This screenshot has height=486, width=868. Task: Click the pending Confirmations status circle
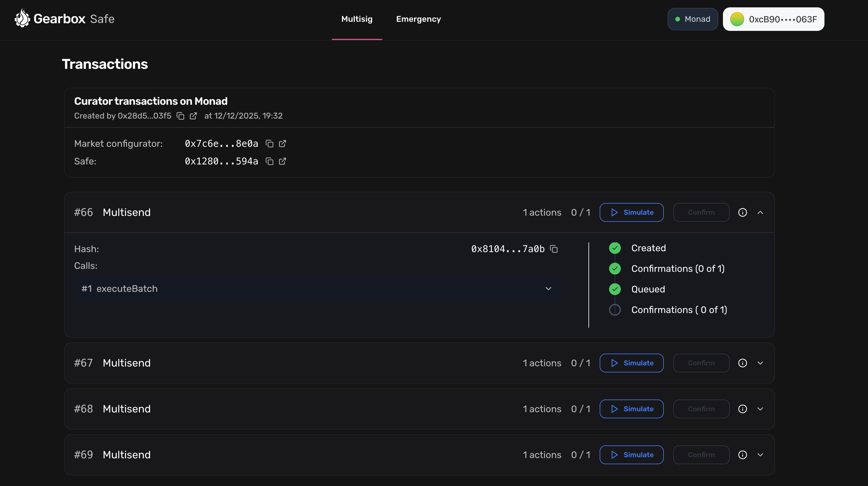pyautogui.click(x=615, y=310)
